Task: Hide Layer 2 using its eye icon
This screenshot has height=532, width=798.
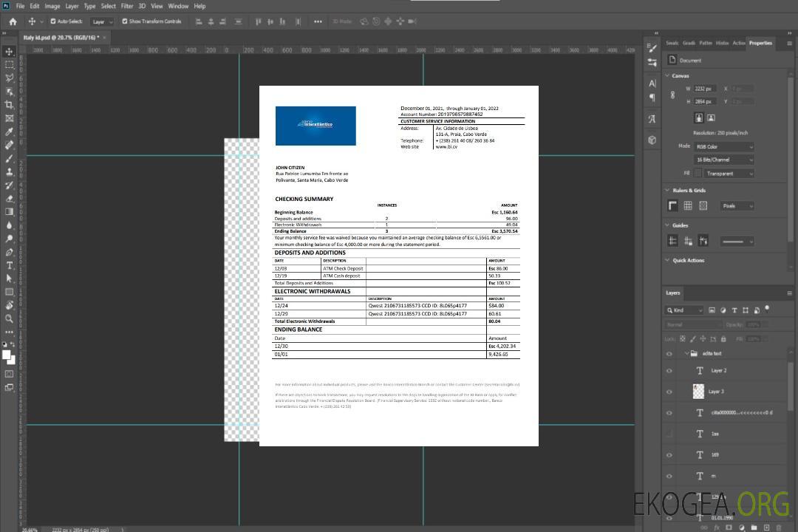Action: pos(669,371)
